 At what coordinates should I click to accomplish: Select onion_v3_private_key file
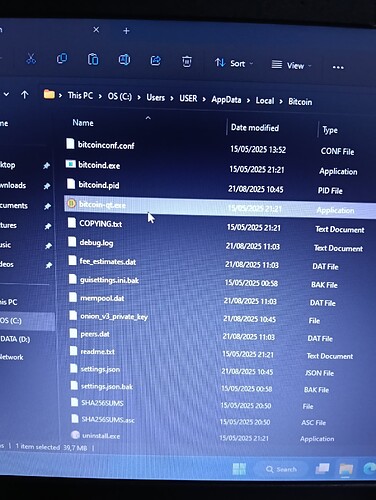[114, 316]
